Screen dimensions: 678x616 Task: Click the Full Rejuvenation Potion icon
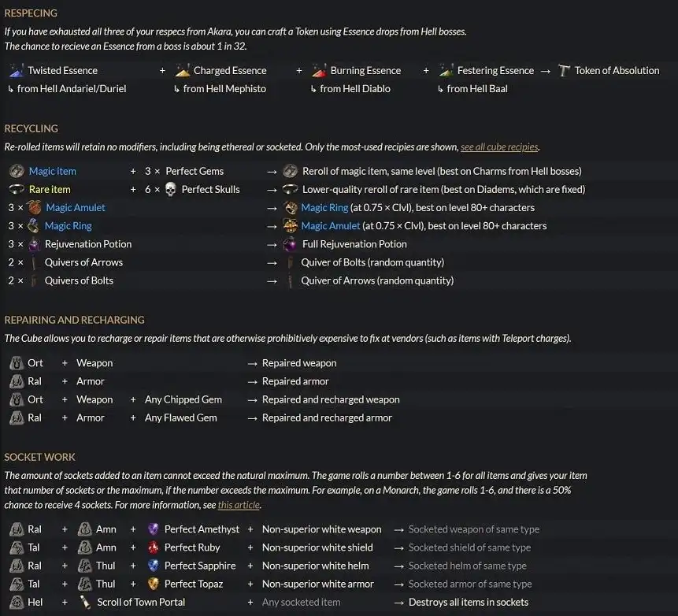point(291,244)
